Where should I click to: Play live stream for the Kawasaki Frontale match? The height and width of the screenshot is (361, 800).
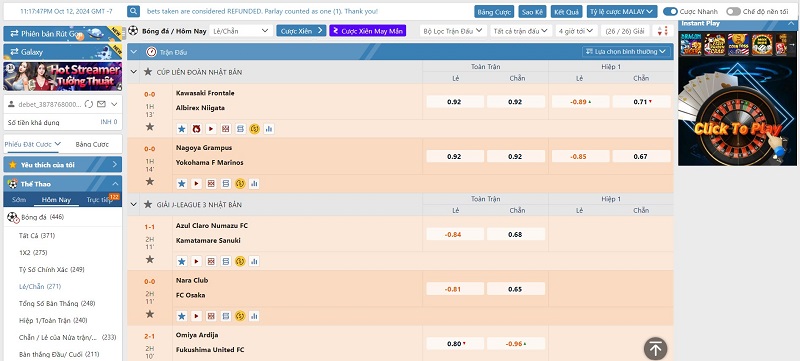pyautogui.click(x=211, y=129)
